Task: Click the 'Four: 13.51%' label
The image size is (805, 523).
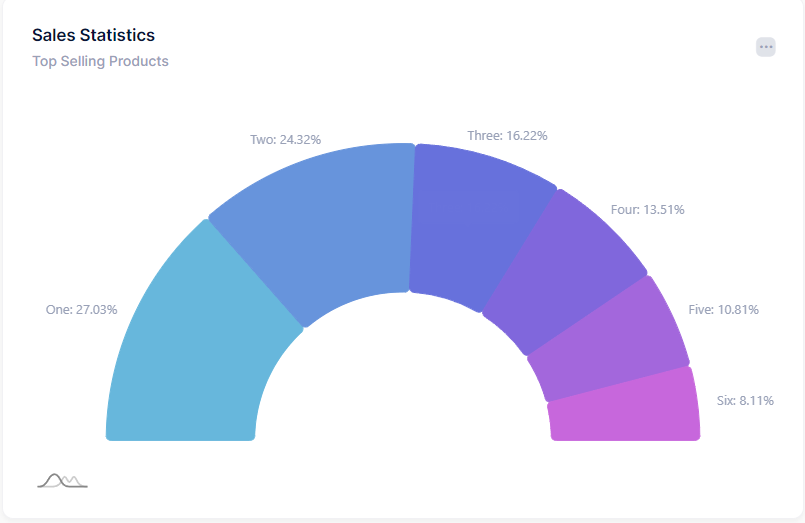Action: click(647, 210)
